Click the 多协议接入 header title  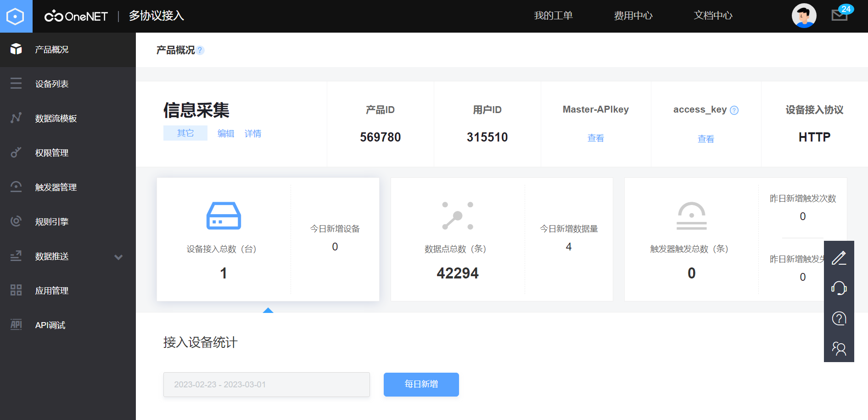pyautogui.click(x=157, y=16)
